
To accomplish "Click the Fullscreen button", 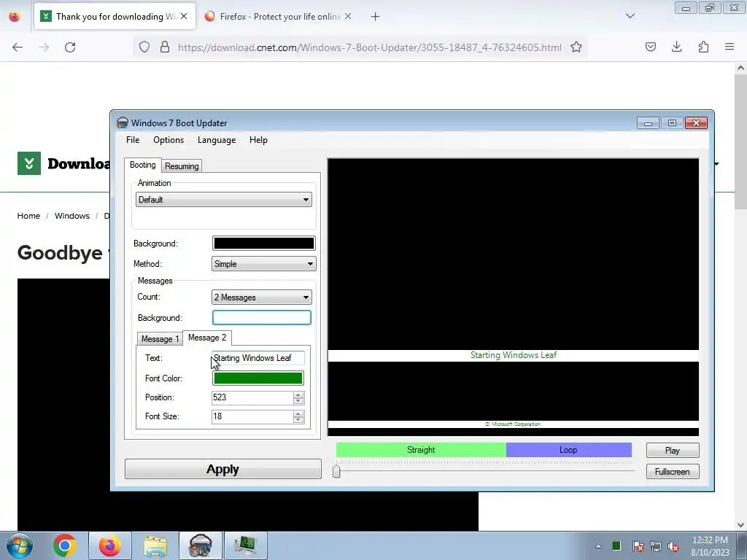I will pos(672,472).
